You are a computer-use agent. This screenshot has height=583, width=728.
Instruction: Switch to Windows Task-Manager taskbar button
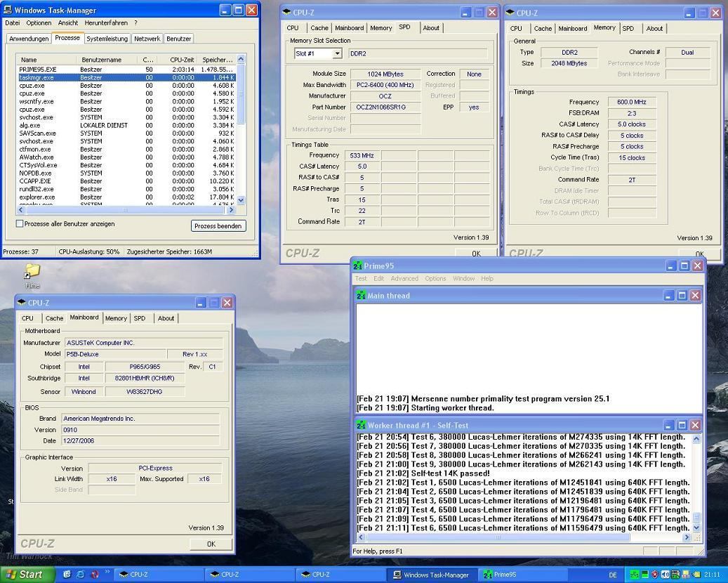[x=431, y=575]
